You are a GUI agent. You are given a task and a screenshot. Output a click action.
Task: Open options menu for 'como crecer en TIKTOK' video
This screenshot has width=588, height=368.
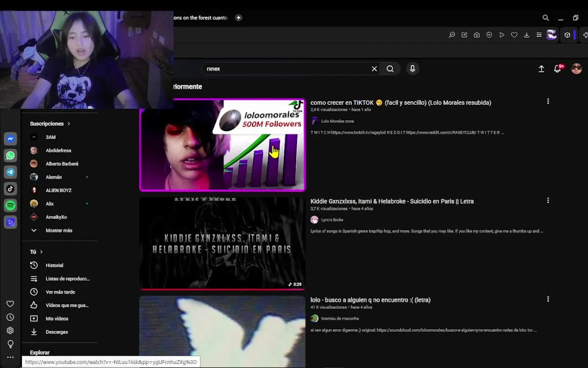[x=548, y=101]
